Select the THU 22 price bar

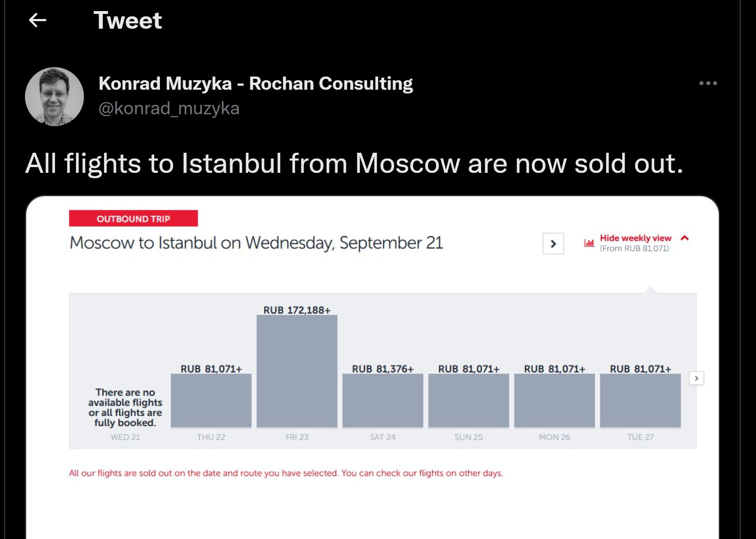(x=211, y=401)
